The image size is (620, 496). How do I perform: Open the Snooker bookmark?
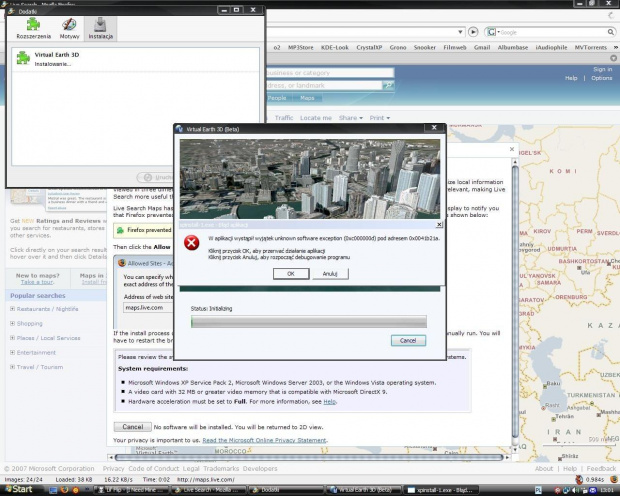(x=425, y=47)
